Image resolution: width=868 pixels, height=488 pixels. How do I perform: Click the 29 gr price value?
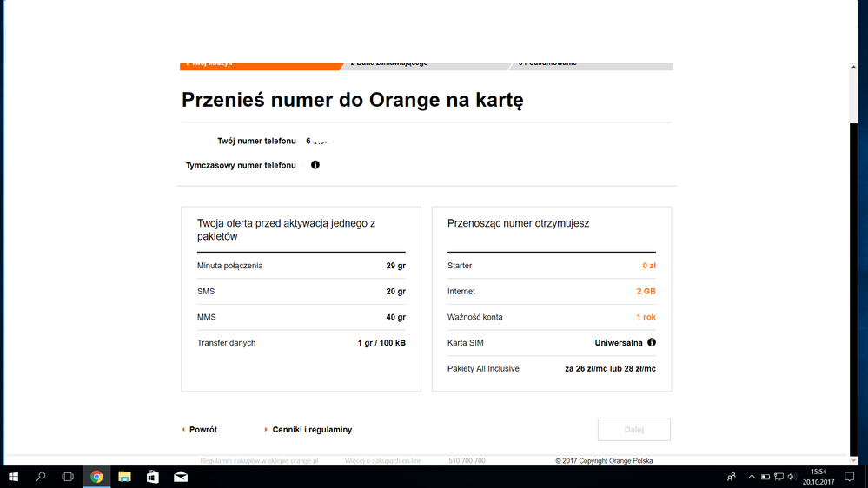click(x=396, y=266)
